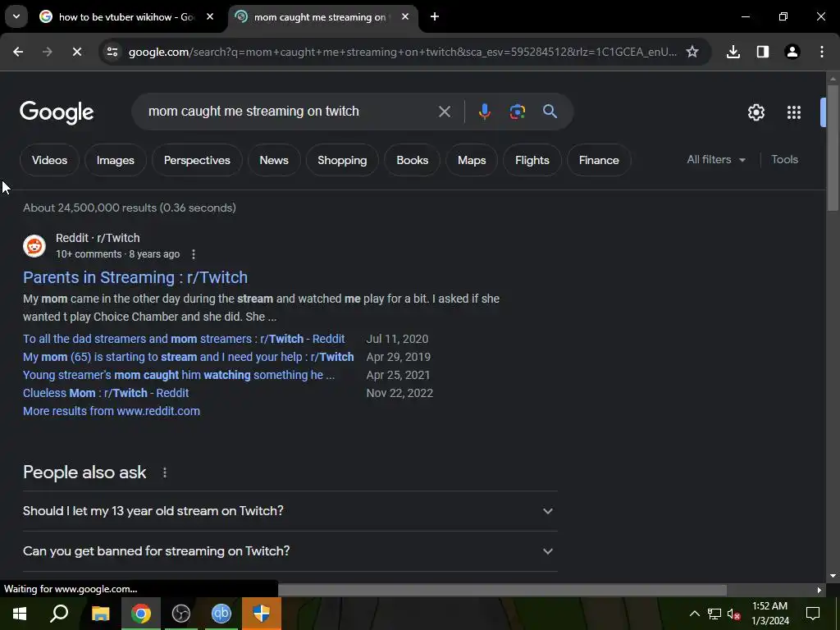Open options for the Reddit result
The width and height of the screenshot is (840, 630).
coord(194,254)
